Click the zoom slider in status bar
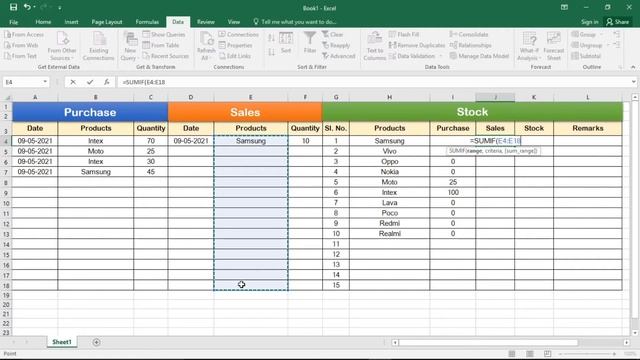This screenshot has width=640, height=360. (587, 353)
